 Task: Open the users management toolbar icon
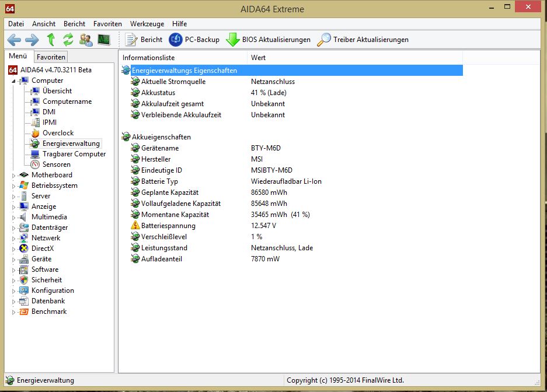pos(86,40)
